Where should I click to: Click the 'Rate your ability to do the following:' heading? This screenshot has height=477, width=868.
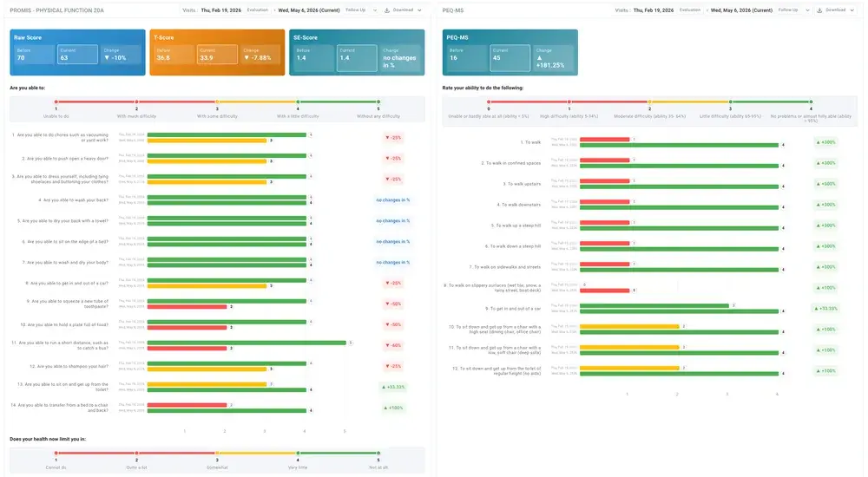click(x=483, y=88)
